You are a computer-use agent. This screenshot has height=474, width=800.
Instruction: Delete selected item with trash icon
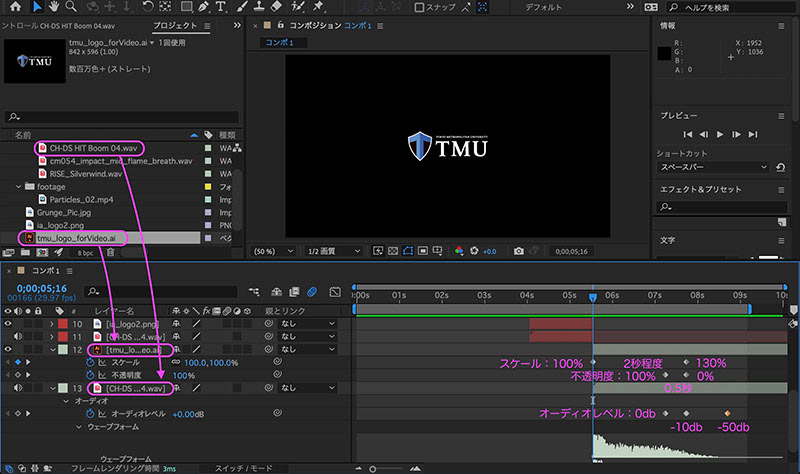click(110, 252)
